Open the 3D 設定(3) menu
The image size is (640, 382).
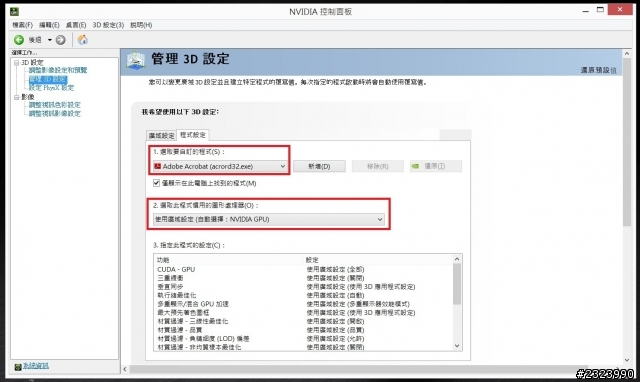pyautogui.click(x=108, y=25)
